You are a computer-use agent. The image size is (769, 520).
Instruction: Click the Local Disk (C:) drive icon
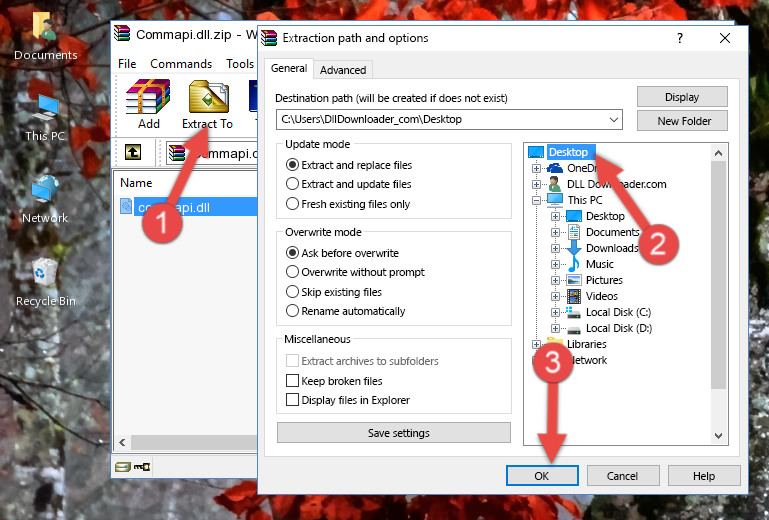coord(573,312)
